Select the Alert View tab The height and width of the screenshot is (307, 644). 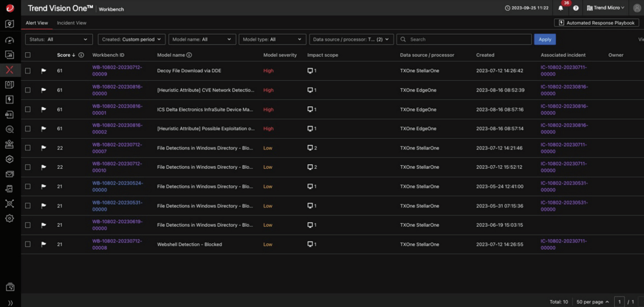(x=37, y=23)
